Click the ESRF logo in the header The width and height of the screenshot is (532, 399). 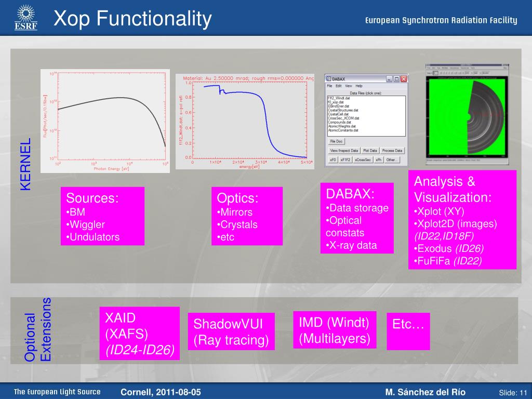pyautogui.click(x=26, y=18)
